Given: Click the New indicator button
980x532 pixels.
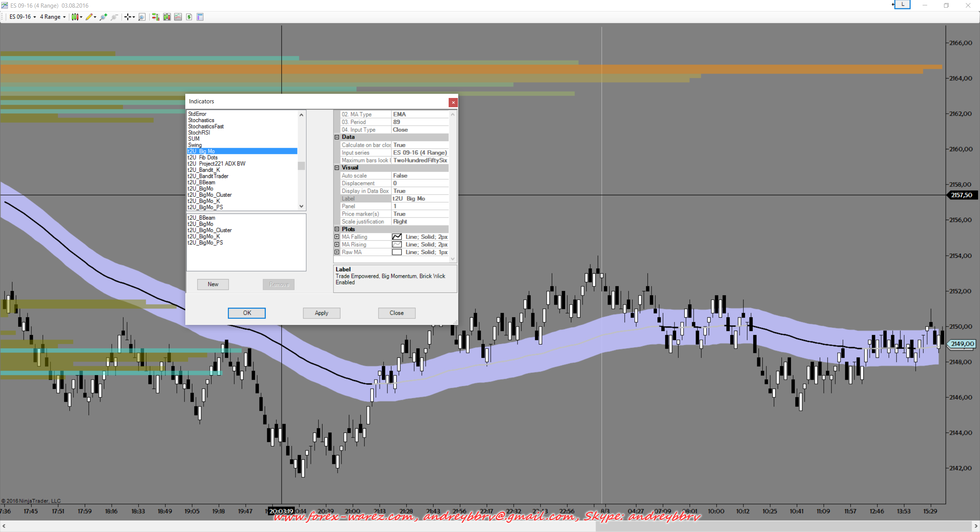Looking at the screenshot, I should coord(213,284).
